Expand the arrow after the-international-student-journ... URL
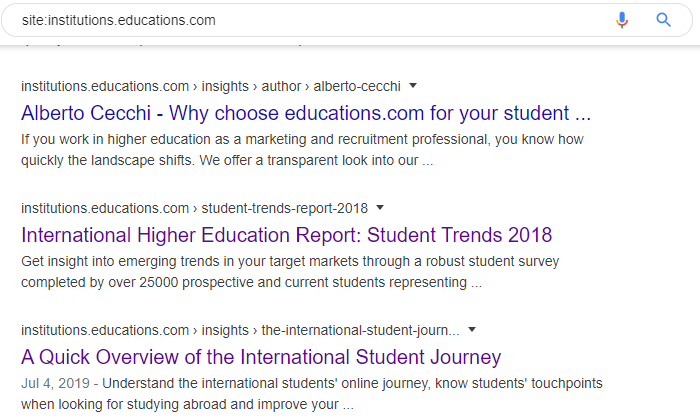This screenshot has width=700, height=420. [472, 330]
